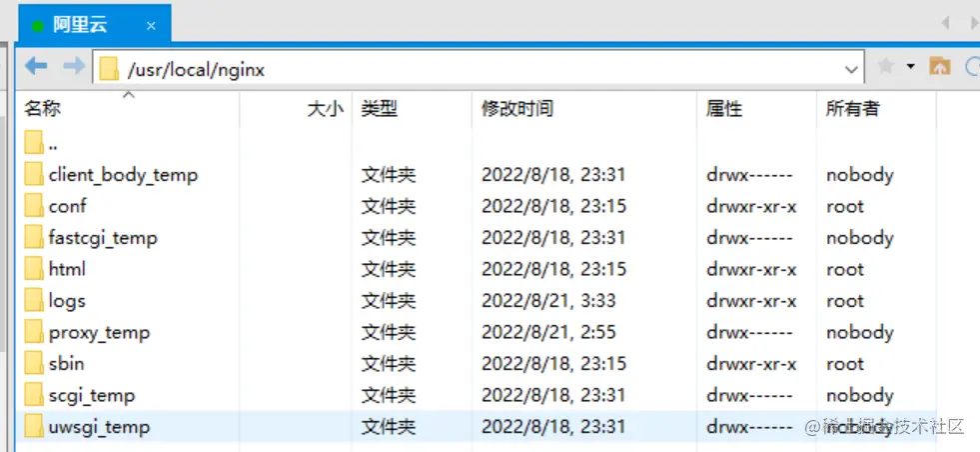
Task: Click the root owner in the html row
Action: (845, 270)
